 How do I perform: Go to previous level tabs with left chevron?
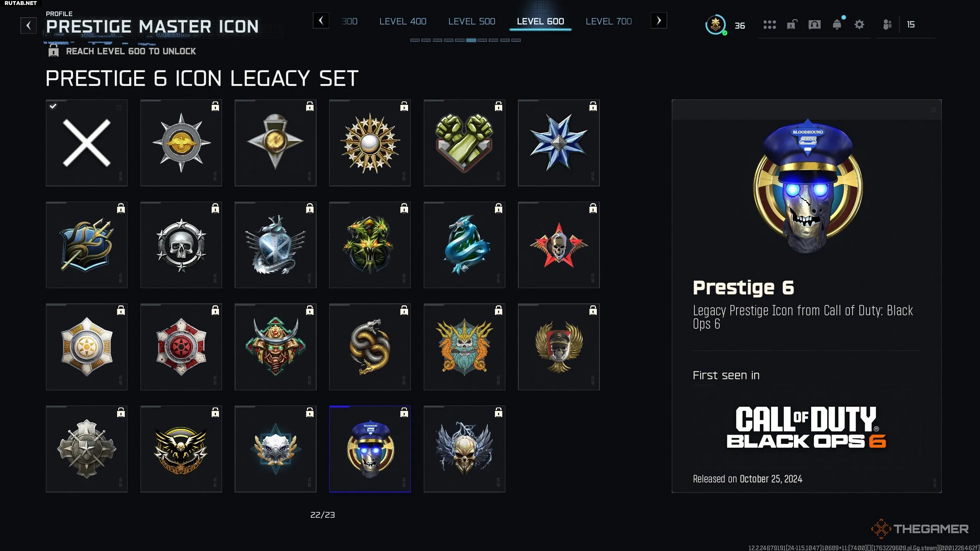tap(321, 21)
